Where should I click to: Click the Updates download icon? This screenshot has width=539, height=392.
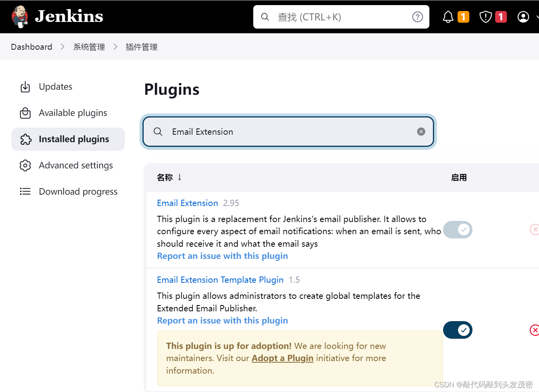click(x=25, y=87)
